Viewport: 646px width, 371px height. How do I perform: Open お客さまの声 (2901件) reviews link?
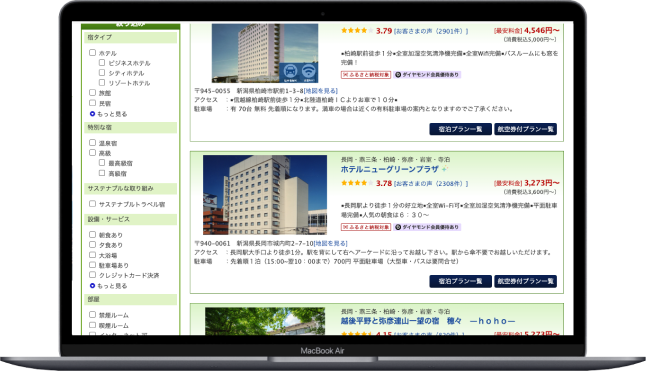[431, 31]
